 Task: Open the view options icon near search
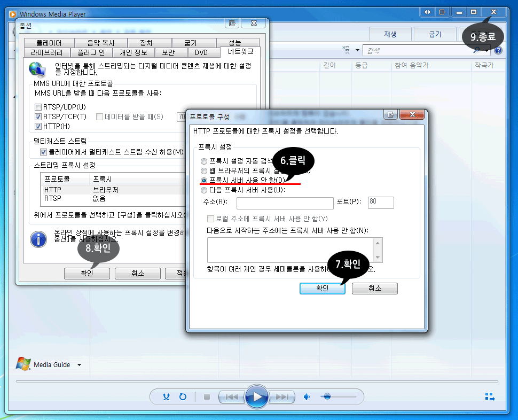click(x=346, y=50)
